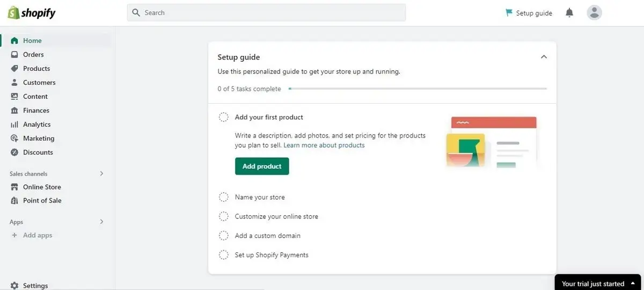Open the Online Store channel
The height and width of the screenshot is (290, 644).
pos(42,187)
